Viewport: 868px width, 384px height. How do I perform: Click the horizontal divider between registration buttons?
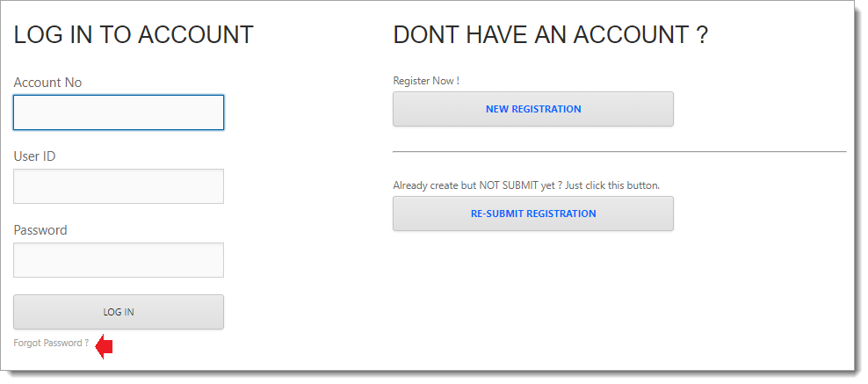pos(619,152)
